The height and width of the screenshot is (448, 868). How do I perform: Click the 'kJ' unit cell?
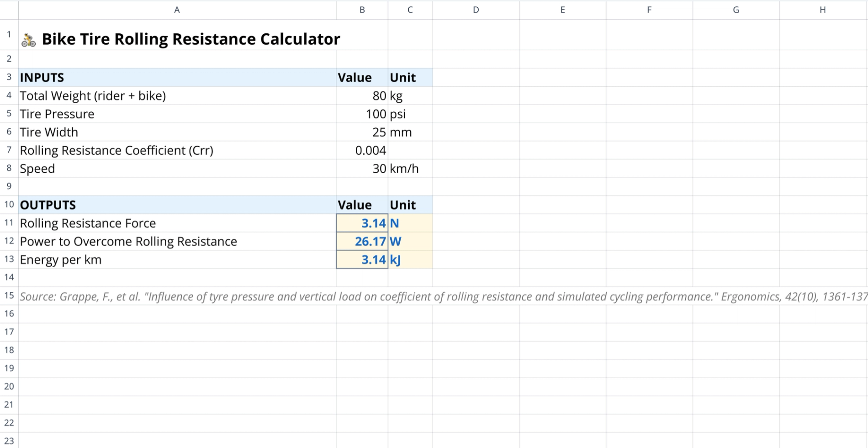410,260
